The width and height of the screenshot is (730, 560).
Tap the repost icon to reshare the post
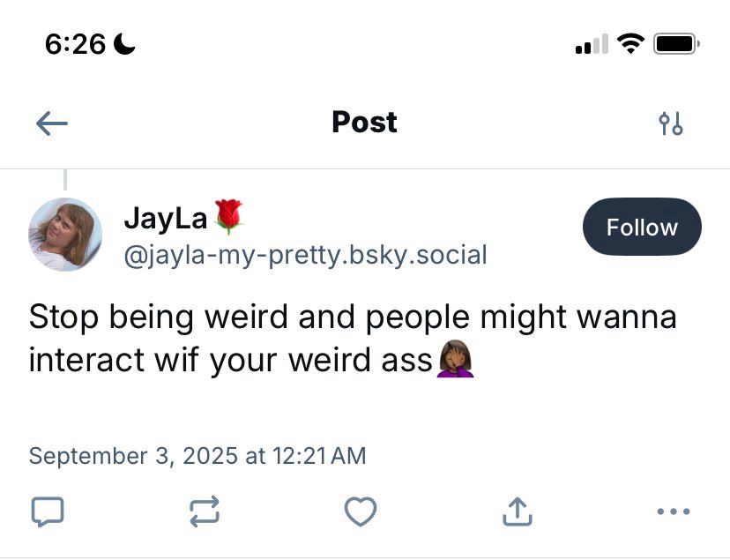pyautogui.click(x=204, y=511)
